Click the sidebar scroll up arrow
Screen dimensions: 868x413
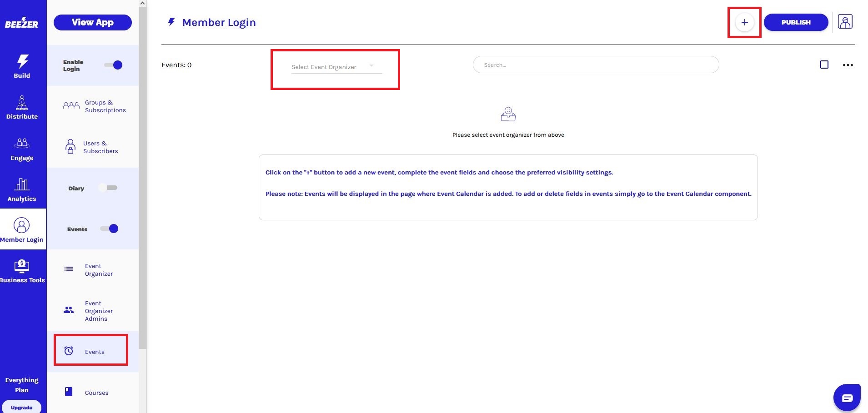[x=142, y=3]
